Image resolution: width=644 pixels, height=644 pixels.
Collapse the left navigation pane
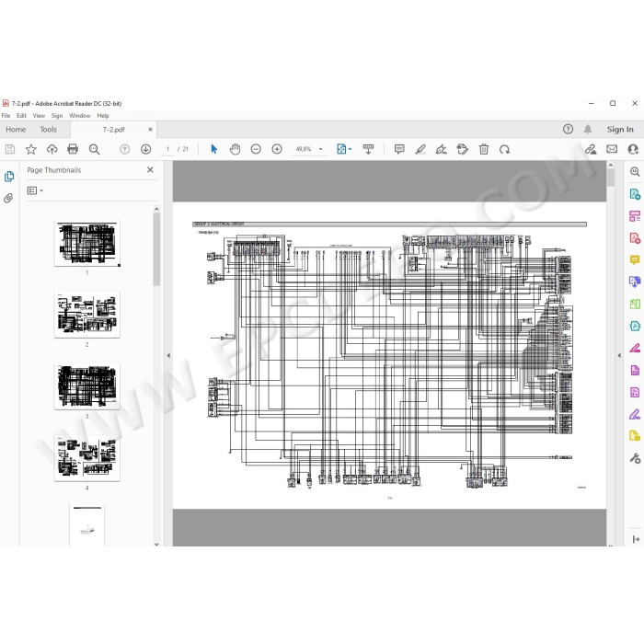[168, 355]
